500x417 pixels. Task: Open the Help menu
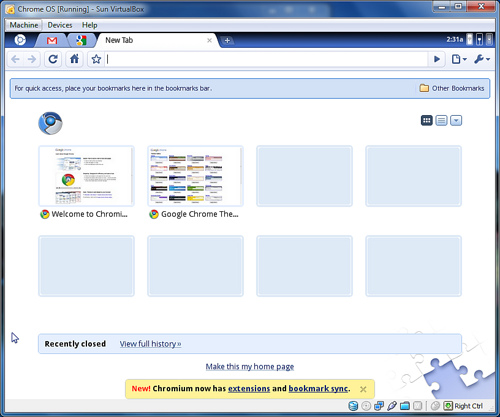tap(90, 25)
